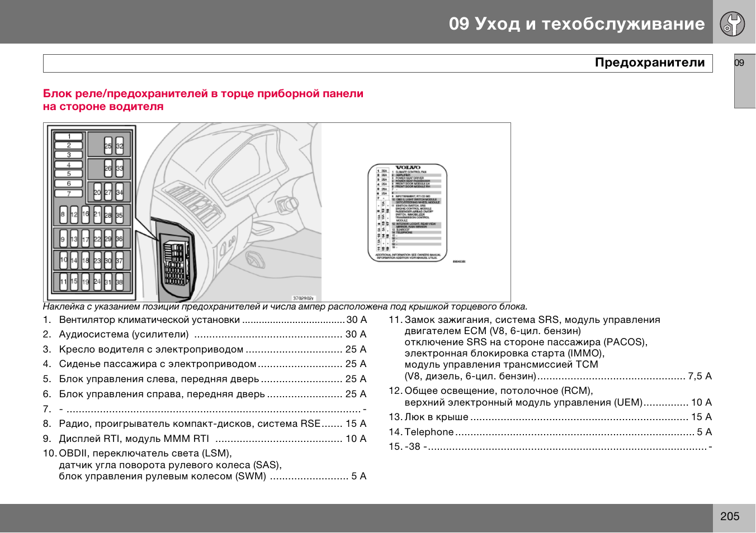This screenshot has width=756, height=533.
Task: Click fuse slot 25 in the fuse diagram
Action: point(108,146)
